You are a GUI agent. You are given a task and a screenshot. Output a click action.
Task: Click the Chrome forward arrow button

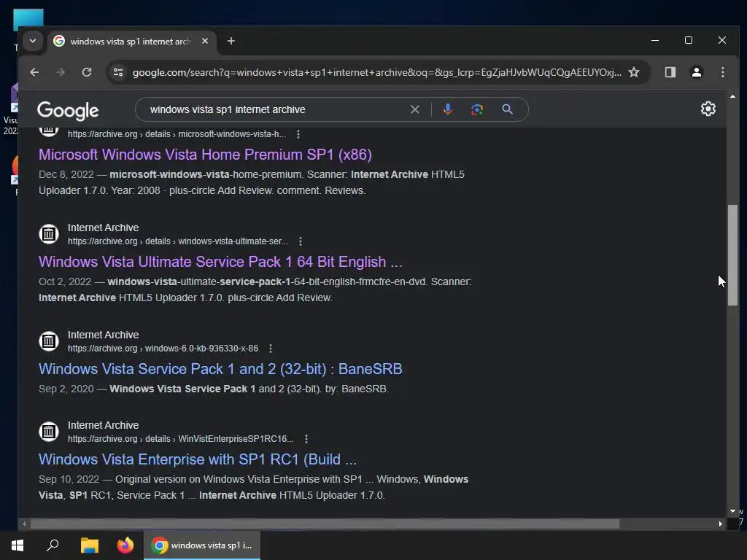point(61,72)
